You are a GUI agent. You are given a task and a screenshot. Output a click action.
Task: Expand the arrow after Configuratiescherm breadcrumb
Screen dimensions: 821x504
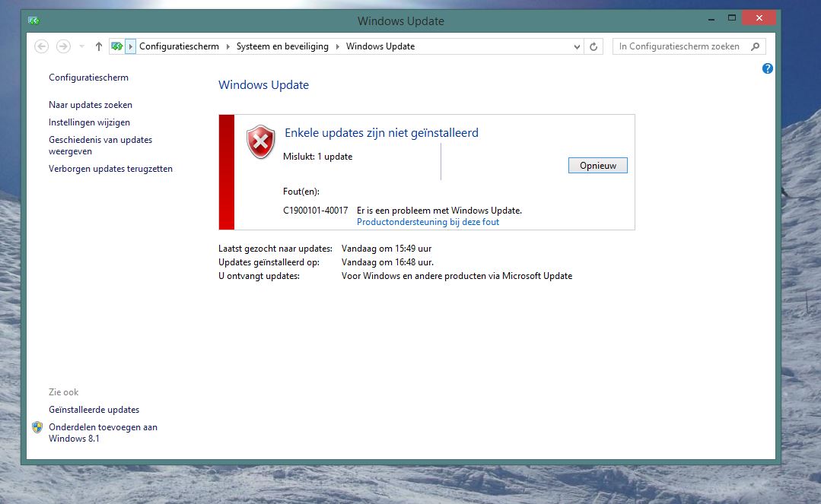coord(228,46)
